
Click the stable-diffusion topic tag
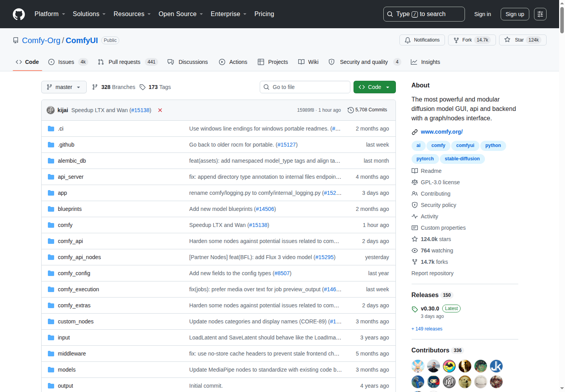[462, 159]
